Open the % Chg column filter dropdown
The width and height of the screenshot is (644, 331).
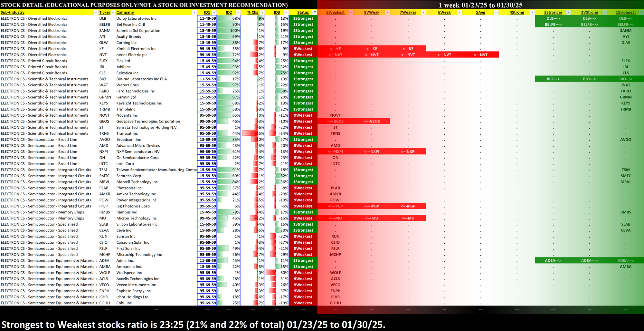[x=262, y=12]
